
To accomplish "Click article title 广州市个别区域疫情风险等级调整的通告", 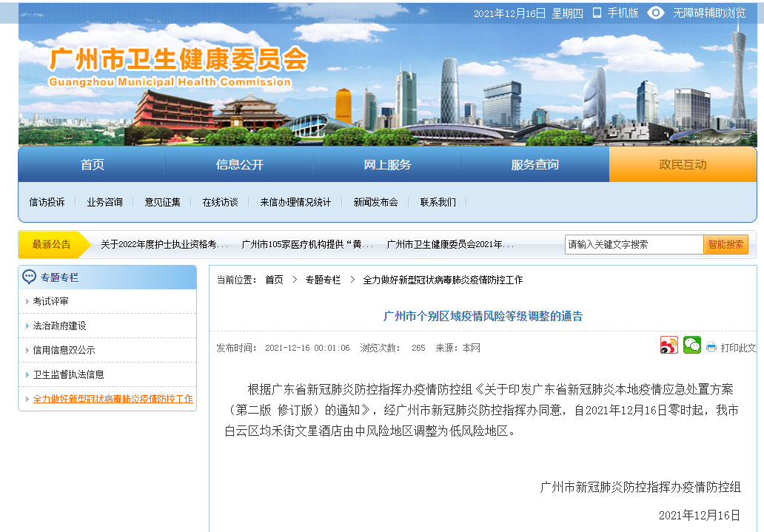I will click(x=483, y=317).
